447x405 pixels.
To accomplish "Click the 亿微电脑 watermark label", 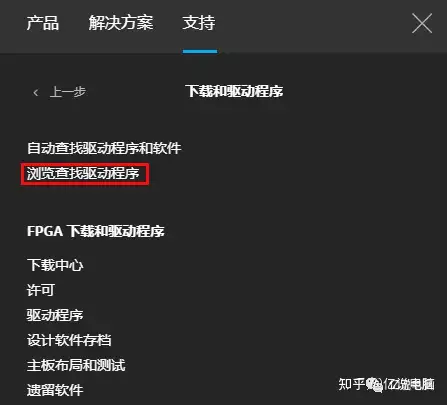I will [x=409, y=384].
